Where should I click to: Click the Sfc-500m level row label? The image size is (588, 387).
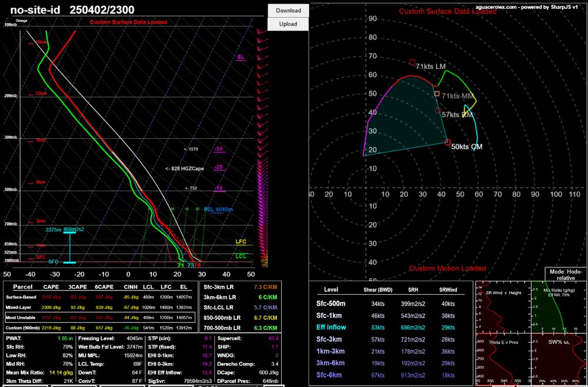coord(331,303)
